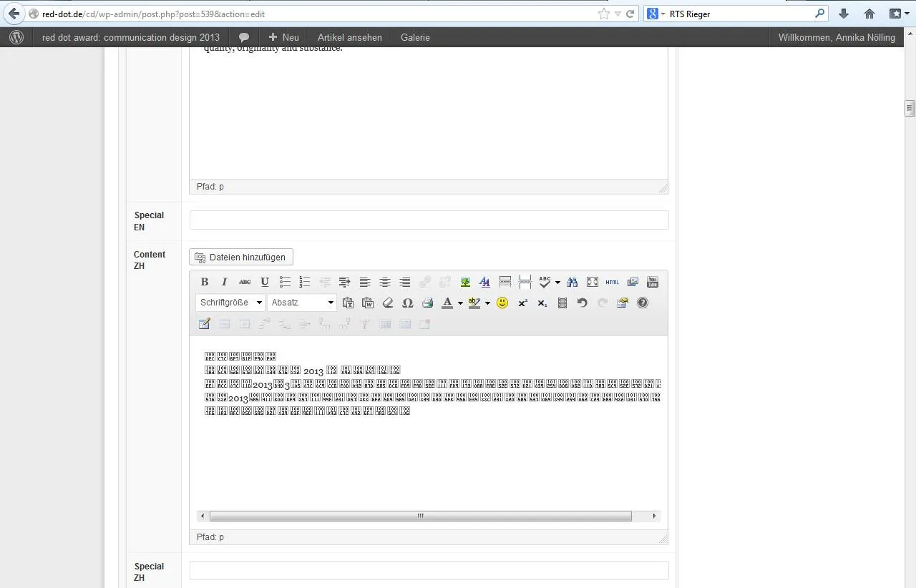Click Special ZH input field
916x588 pixels.
point(429,570)
